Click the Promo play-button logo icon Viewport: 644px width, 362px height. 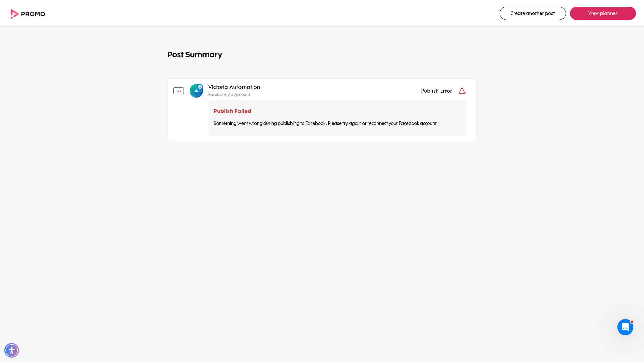coord(14,14)
